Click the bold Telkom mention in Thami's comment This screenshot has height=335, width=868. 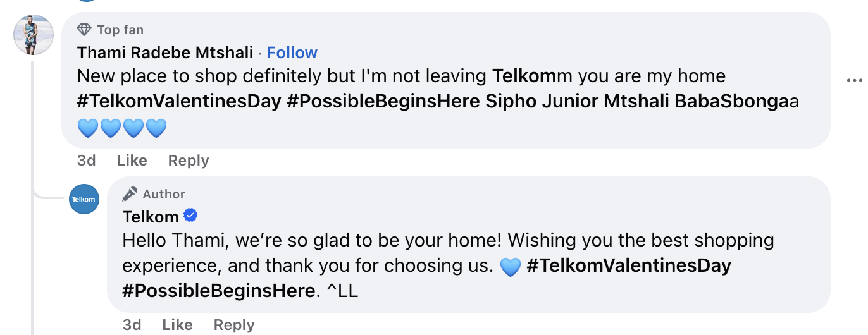(524, 76)
